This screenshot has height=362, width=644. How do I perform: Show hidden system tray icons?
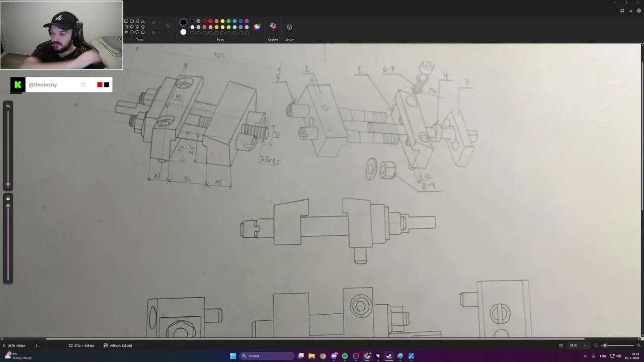(x=585, y=356)
